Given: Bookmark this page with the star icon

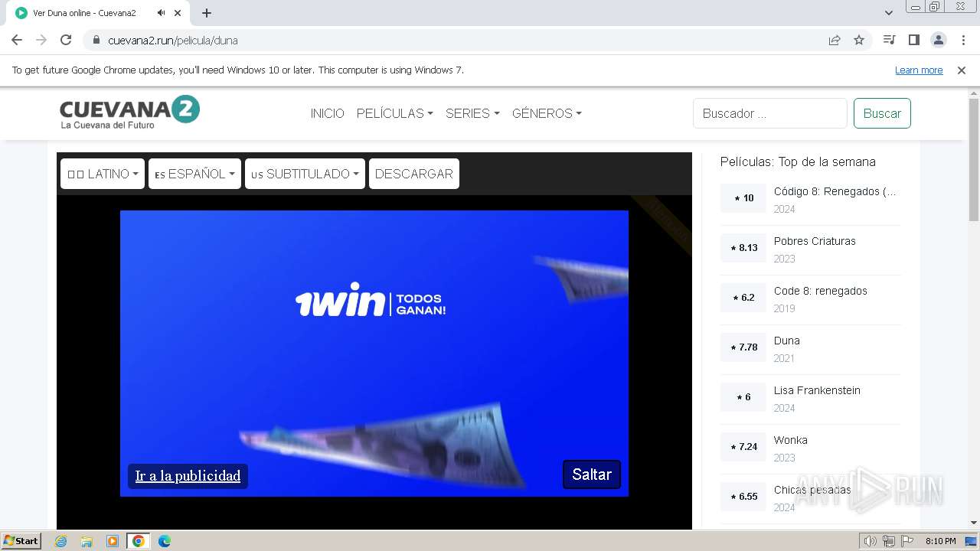Looking at the screenshot, I should point(859,41).
